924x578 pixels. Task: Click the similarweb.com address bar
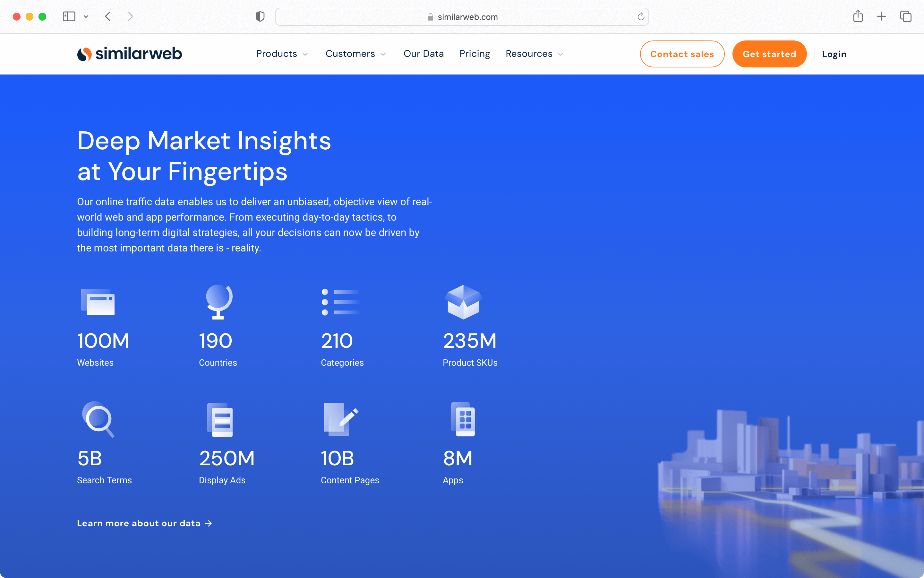[462, 17]
